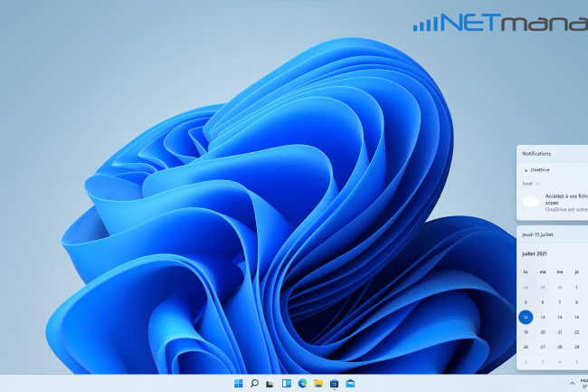Viewport: 588px width, 392px height.
Task: Open the Windows Start menu
Action: [x=240, y=384]
